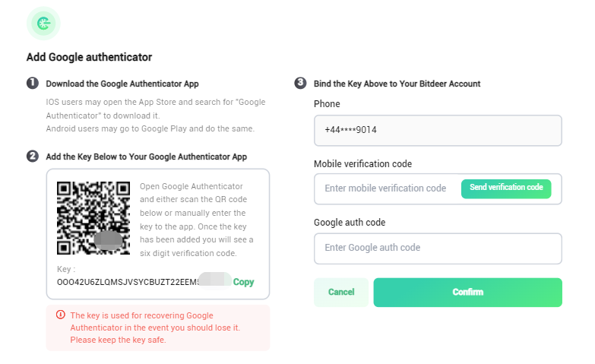
Task: Click the step 1 number badge
Action: pyautogui.click(x=33, y=83)
